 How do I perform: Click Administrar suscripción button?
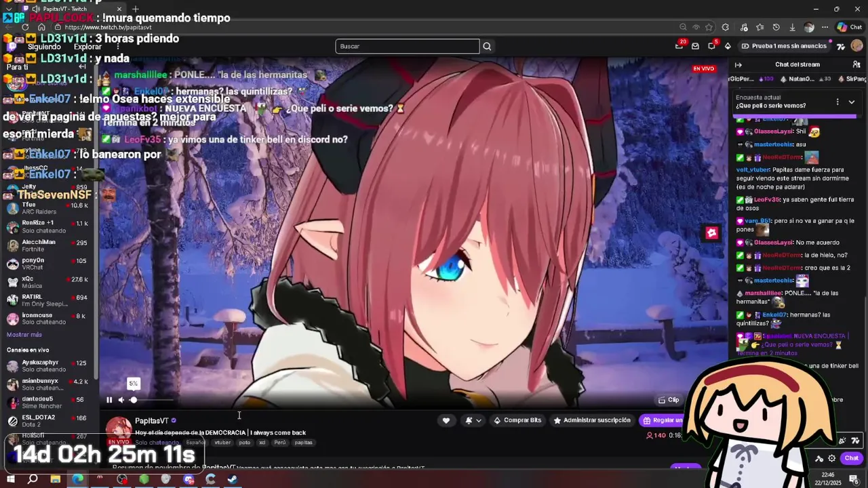(592, 420)
